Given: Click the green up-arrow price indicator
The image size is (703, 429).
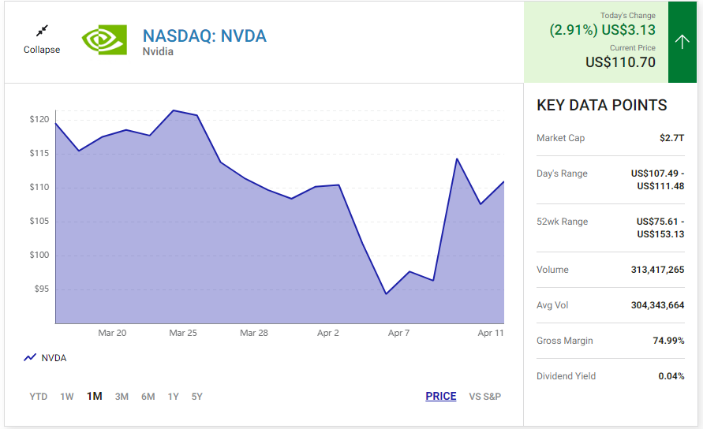Looking at the screenshot, I should click(682, 42).
